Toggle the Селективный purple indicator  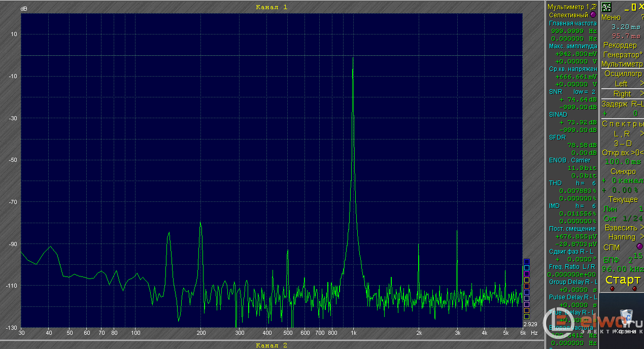(x=593, y=15)
